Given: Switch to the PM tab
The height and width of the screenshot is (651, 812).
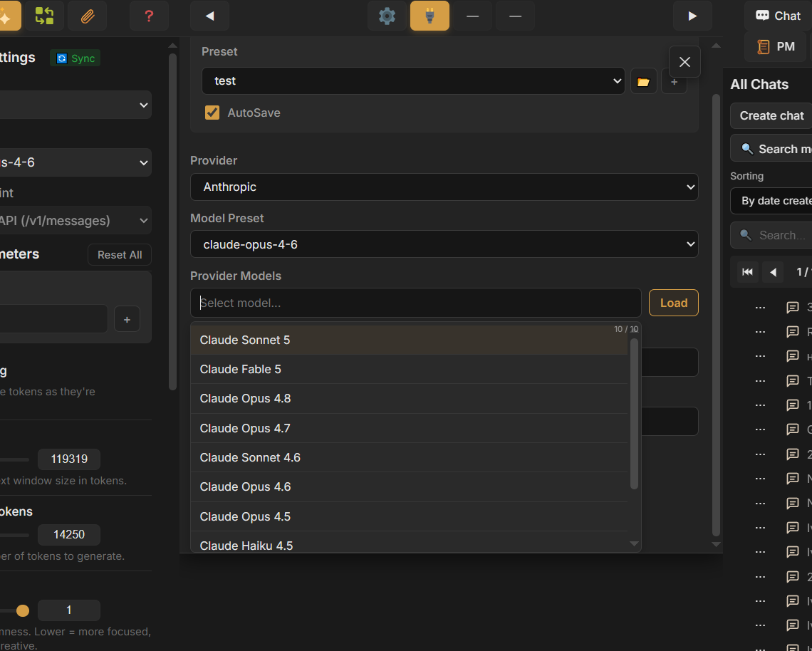Looking at the screenshot, I should coord(775,47).
